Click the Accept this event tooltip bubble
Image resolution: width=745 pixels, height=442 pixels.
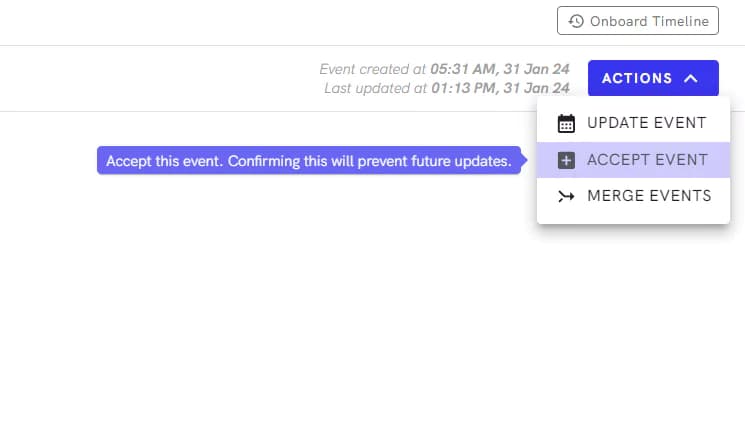[x=309, y=161]
